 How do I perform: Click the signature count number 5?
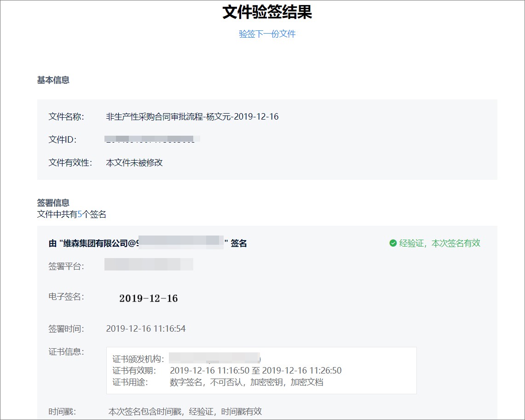tap(80, 214)
